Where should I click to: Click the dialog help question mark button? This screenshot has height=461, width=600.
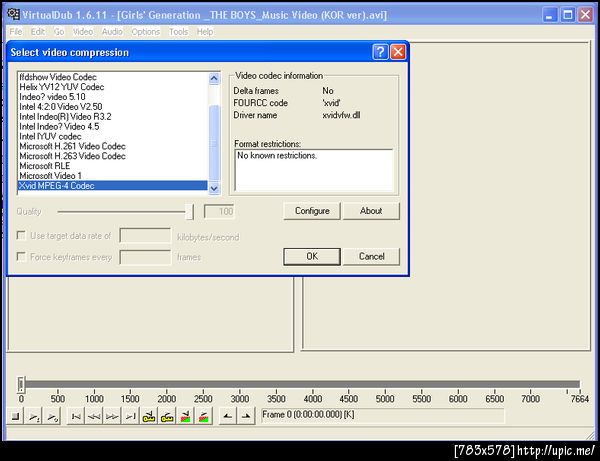click(x=380, y=52)
